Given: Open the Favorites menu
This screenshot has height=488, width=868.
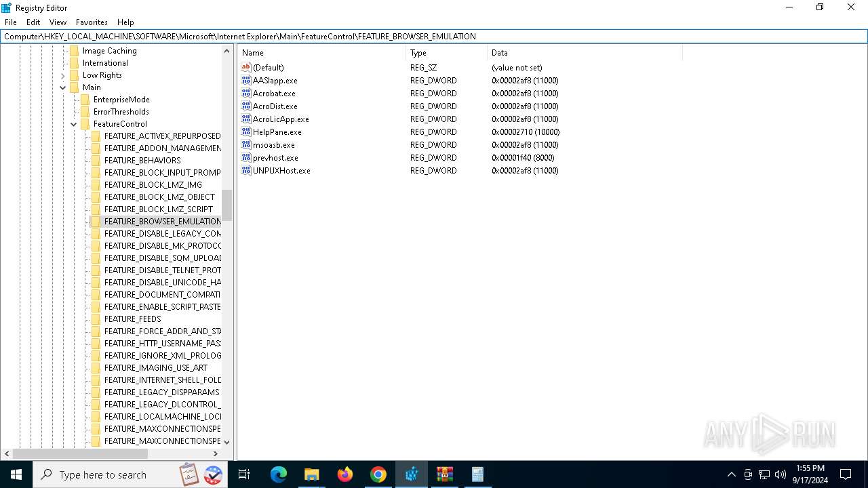Looking at the screenshot, I should [92, 22].
